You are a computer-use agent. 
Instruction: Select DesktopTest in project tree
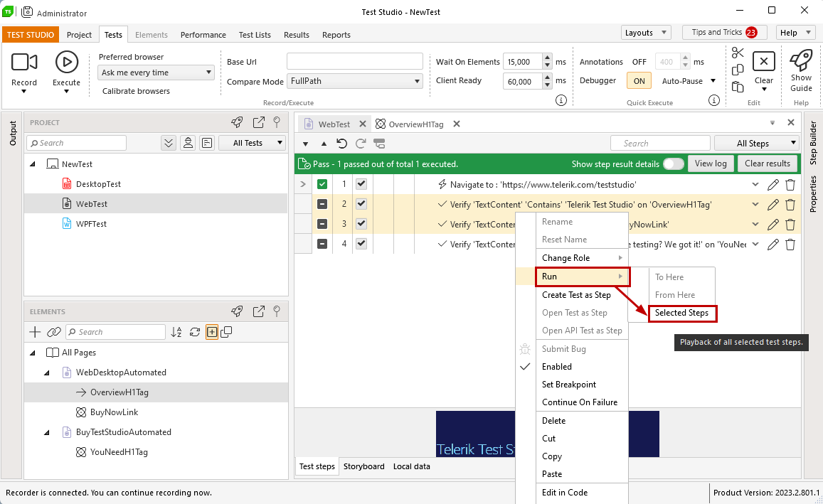coord(98,184)
